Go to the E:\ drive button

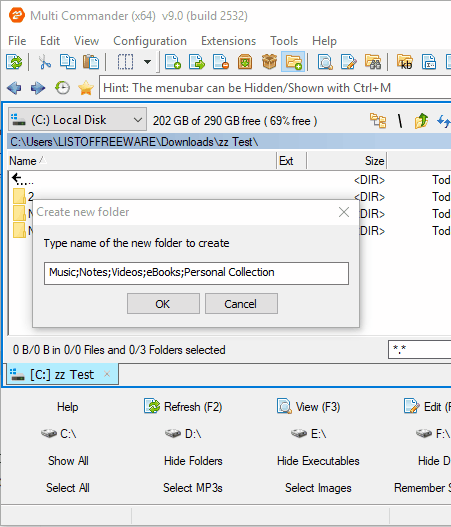pyautogui.click(x=309, y=434)
